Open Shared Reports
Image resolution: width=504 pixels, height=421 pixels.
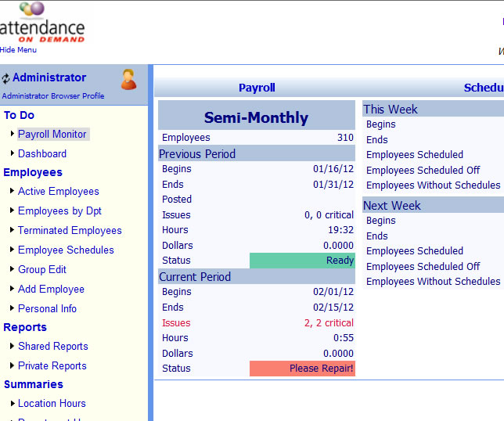(x=53, y=346)
